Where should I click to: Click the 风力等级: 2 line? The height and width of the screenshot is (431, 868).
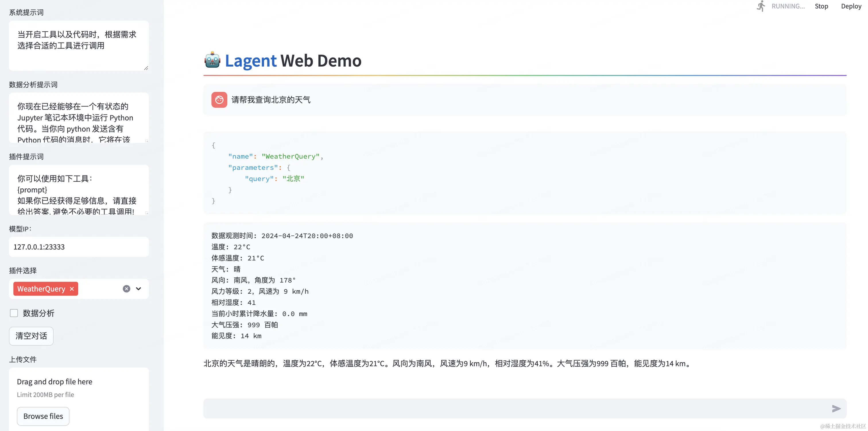coord(260,291)
